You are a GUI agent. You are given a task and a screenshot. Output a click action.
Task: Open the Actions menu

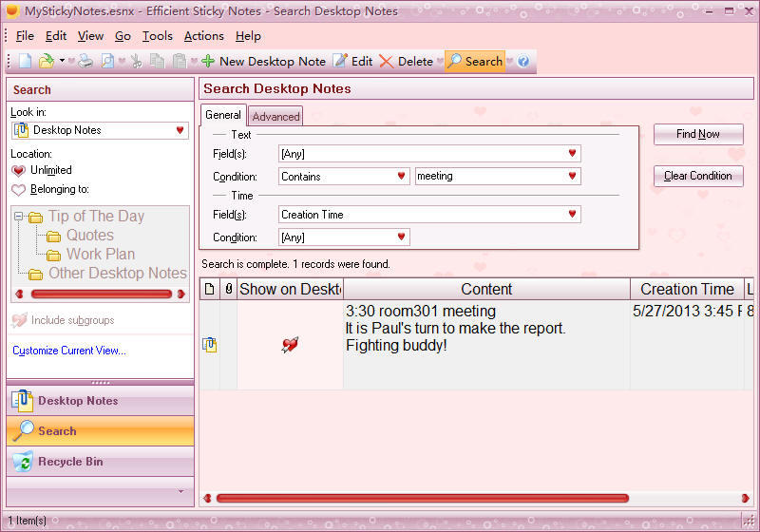[x=203, y=36]
